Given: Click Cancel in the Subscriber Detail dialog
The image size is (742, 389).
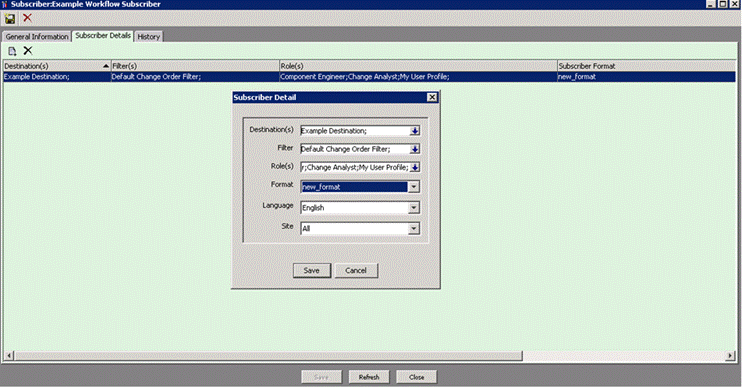Looking at the screenshot, I should pyautogui.click(x=356, y=271).
